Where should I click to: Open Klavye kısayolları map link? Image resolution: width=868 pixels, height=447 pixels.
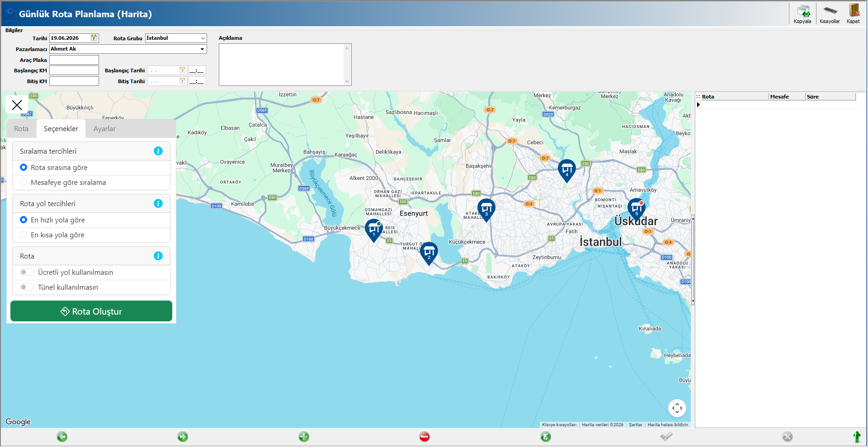pyautogui.click(x=559, y=425)
